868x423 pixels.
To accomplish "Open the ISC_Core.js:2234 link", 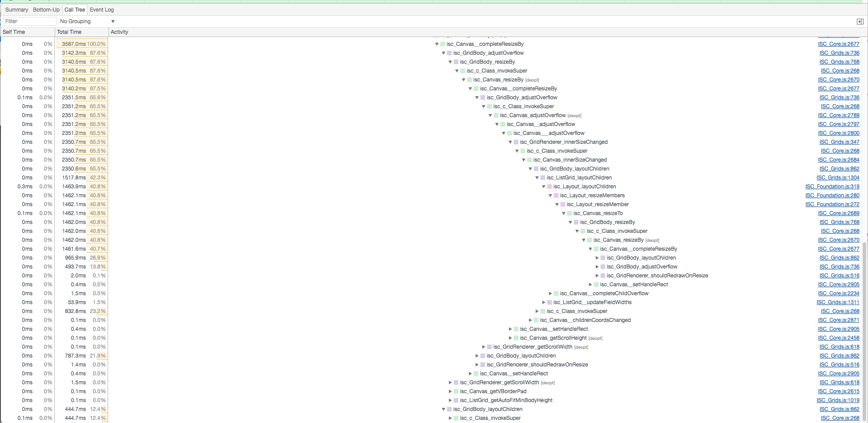I will click(x=838, y=293).
